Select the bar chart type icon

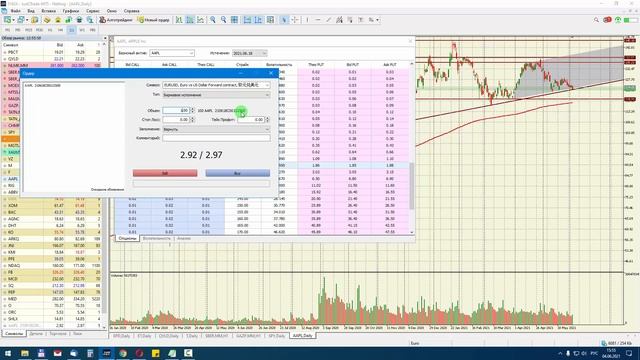tap(179, 20)
